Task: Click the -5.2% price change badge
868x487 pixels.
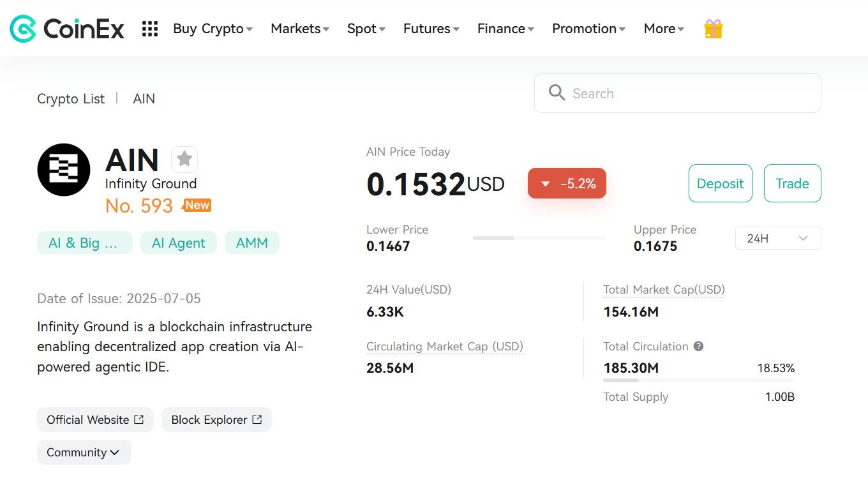Action: 567,183
